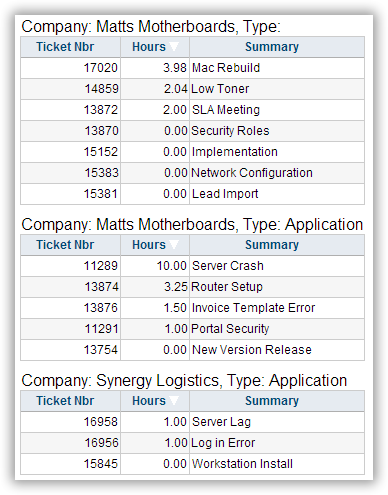The image size is (388, 495).
Task: Select ticket number 11291
Action: [x=101, y=329]
